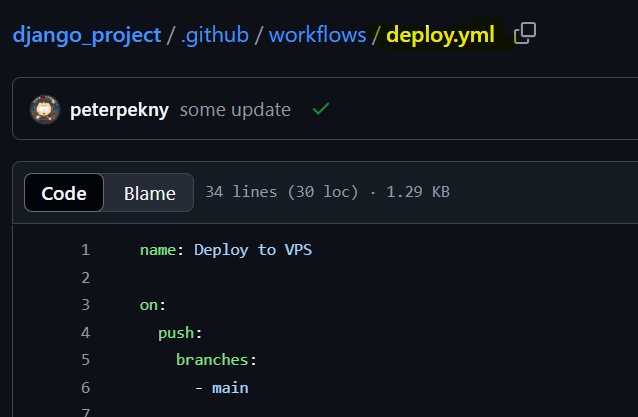Open the green checkmark commit status
The image size is (638, 417).
click(320, 109)
